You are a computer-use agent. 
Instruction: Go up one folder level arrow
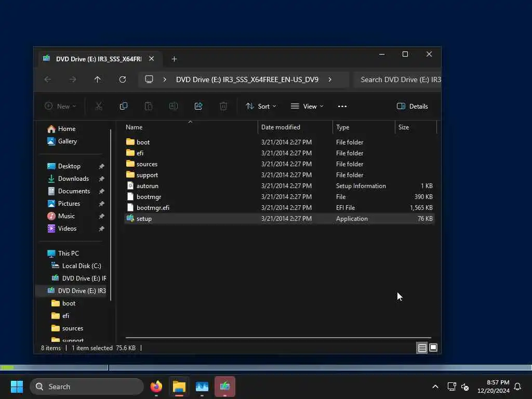coord(97,79)
